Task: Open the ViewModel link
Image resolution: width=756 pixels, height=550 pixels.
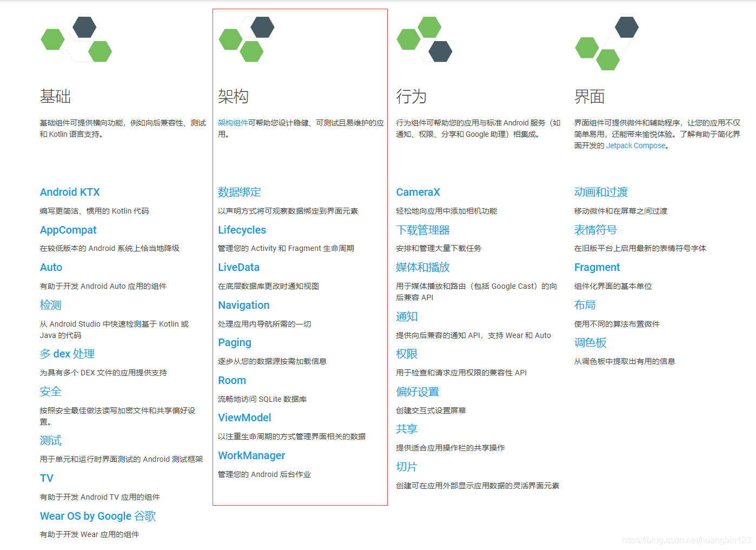Action: pyautogui.click(x=244, y=418)
